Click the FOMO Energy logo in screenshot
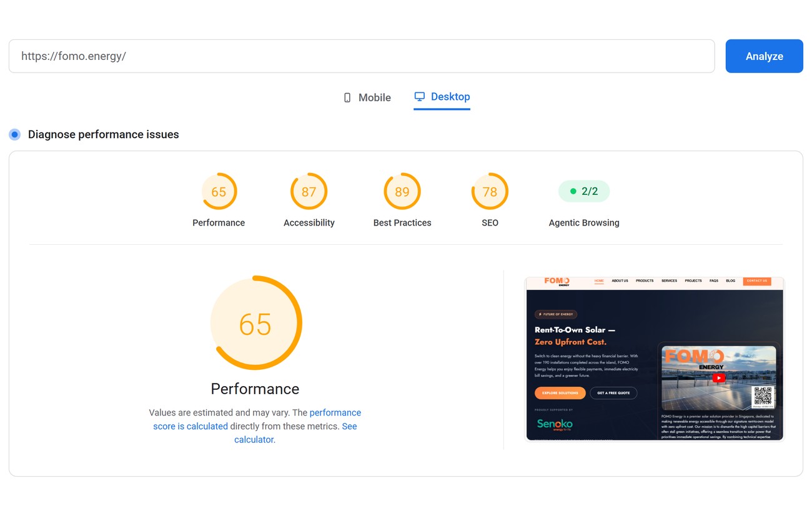Image resolution: width=812 pixels, height=516 pixels. (557, 281)
